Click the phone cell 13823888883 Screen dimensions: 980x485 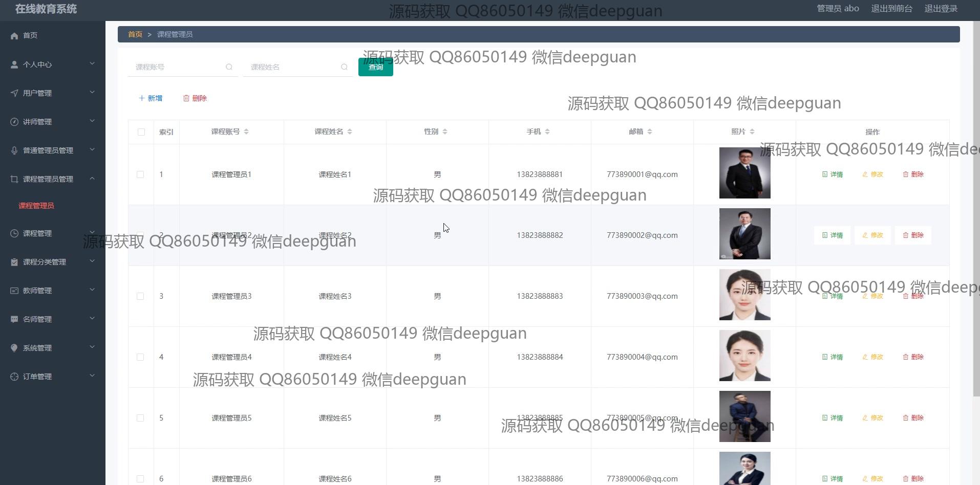click(540, 296)
